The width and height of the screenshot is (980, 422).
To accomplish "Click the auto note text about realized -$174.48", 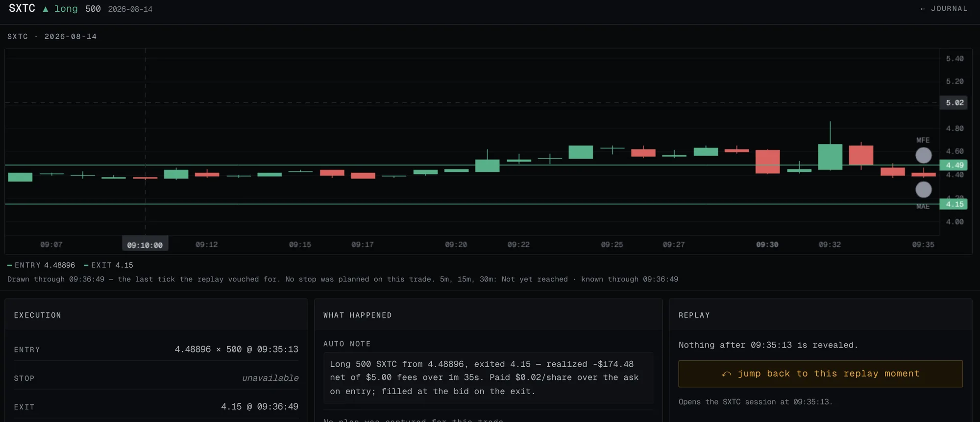I will click(x=485, y=377).
